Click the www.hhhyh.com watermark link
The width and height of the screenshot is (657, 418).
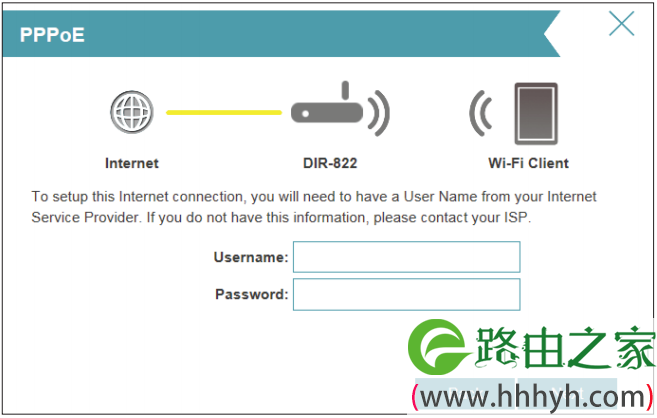click(532, 397)
